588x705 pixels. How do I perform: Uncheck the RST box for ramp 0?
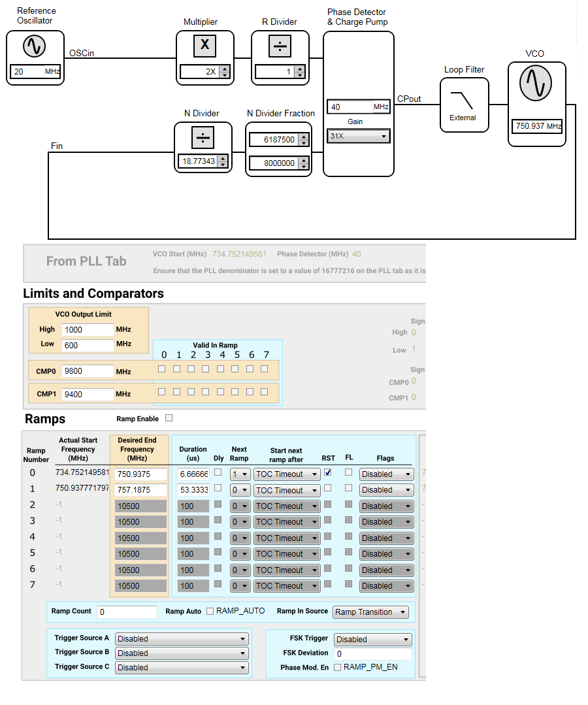(328, 472)
